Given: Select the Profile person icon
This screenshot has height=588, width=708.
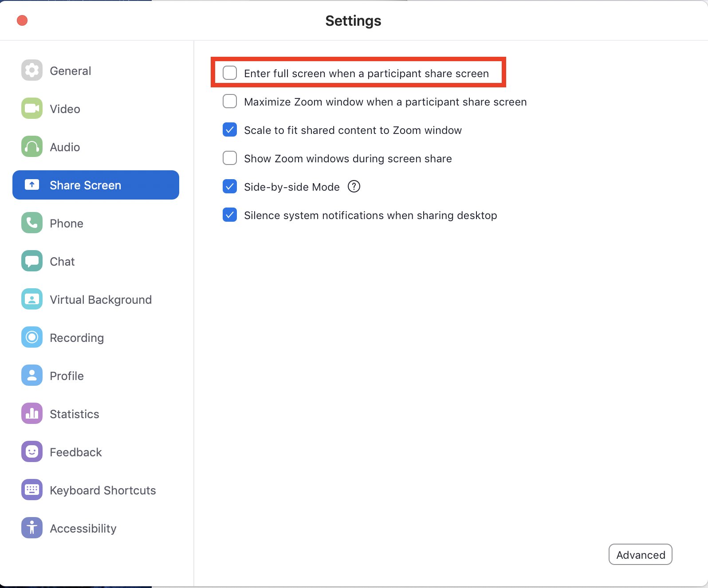Looking at the screenshot, I should (32, 375).
